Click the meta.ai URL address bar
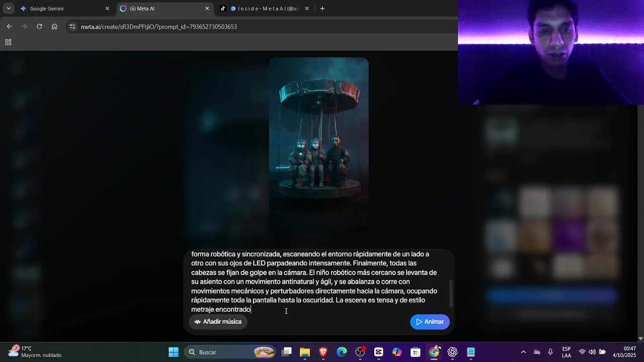Image resolution: width=644 pixels, height=362 pixels. [x=262, y=27]
